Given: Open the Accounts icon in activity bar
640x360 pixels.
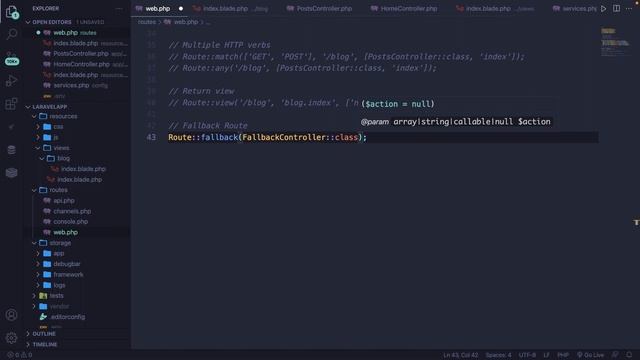Looking at the screenshot, I should point(11,315).
